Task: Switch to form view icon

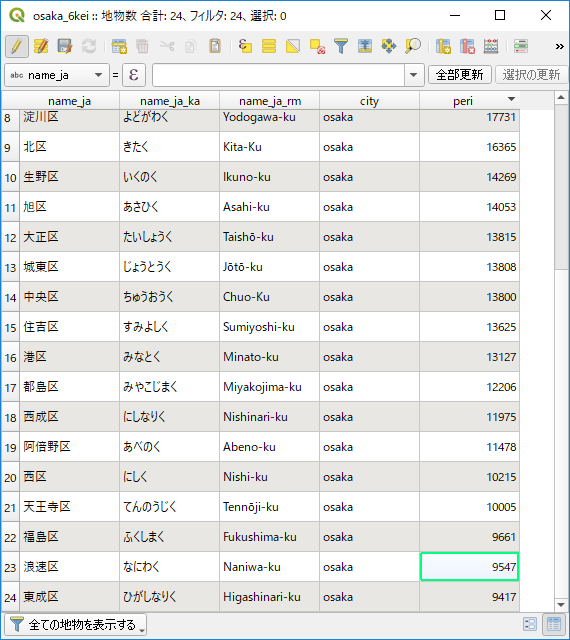Action: (x=530, y=624)
